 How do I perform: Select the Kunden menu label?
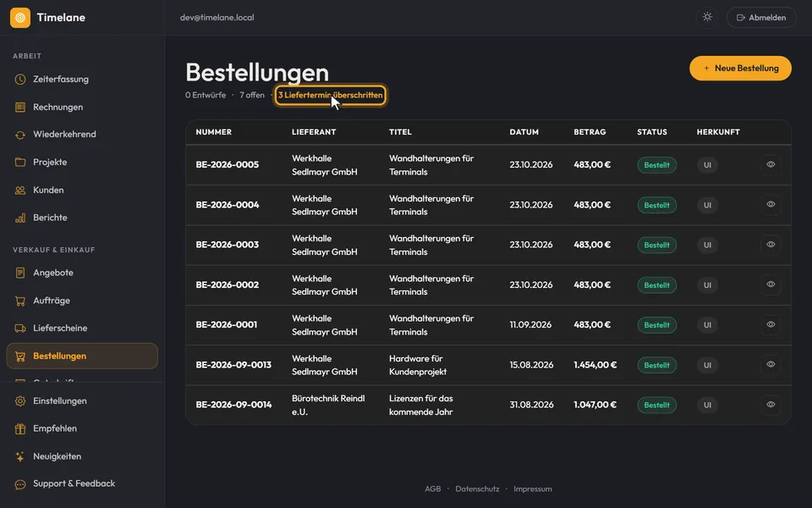(x=48, y=190)
